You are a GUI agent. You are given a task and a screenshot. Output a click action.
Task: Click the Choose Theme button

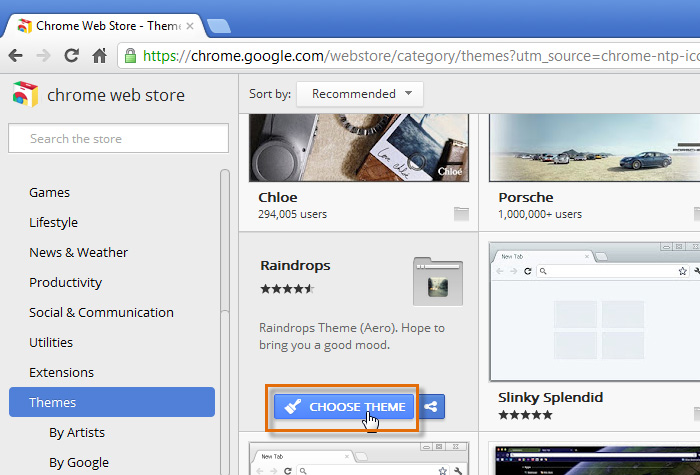pyautogui.click(x=344, y=407)
